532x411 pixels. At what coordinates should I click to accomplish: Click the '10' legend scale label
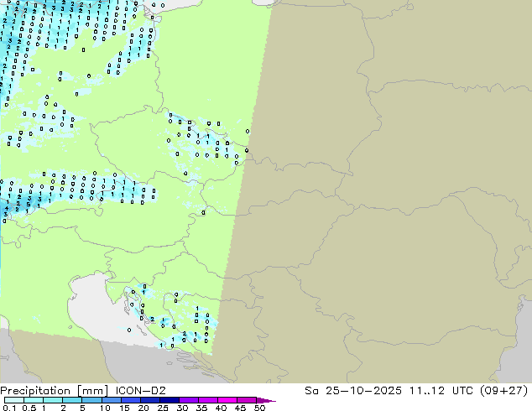coord(105,408)
